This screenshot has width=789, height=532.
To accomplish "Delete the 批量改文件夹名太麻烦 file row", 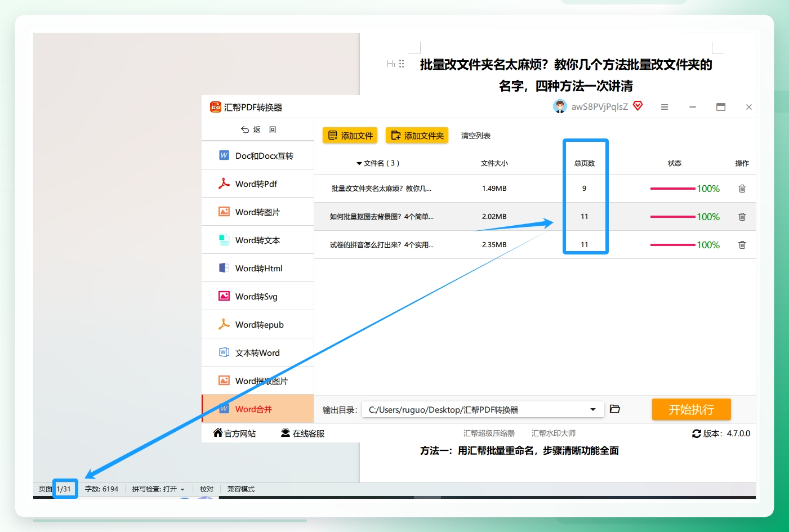I will tap(742, 189).
